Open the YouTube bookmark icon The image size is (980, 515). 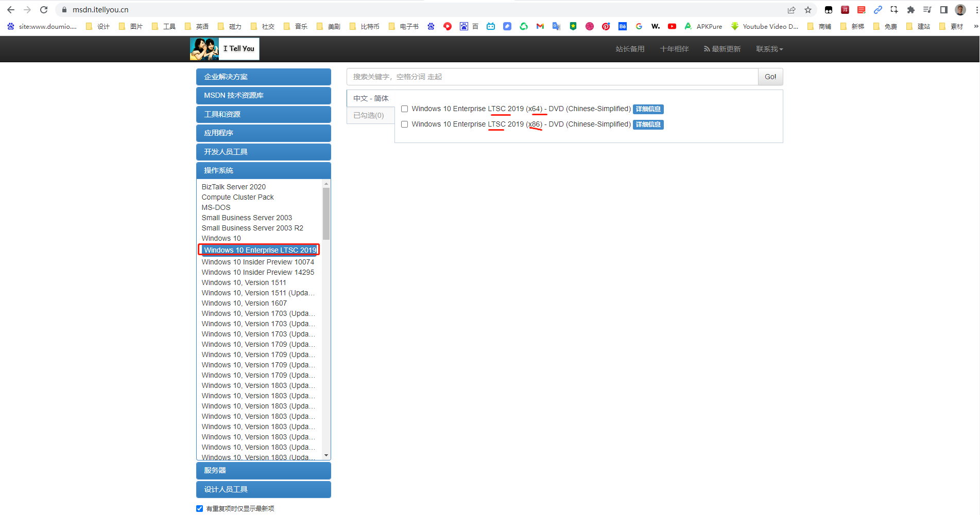click(672, 26)
